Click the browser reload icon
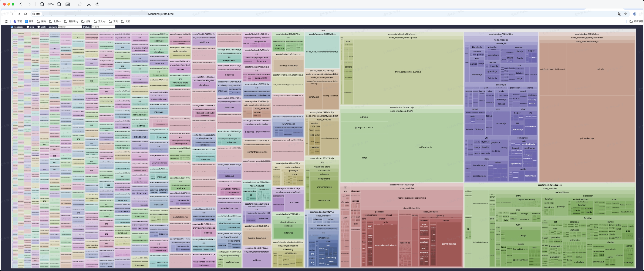The height and width of the screenshot is (271, 644). tap(19, 14)
